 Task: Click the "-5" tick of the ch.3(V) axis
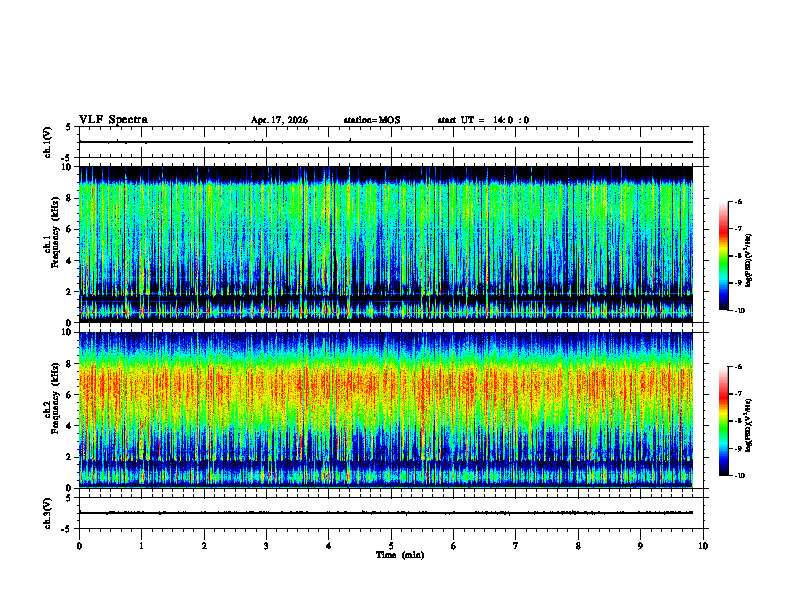67,529
